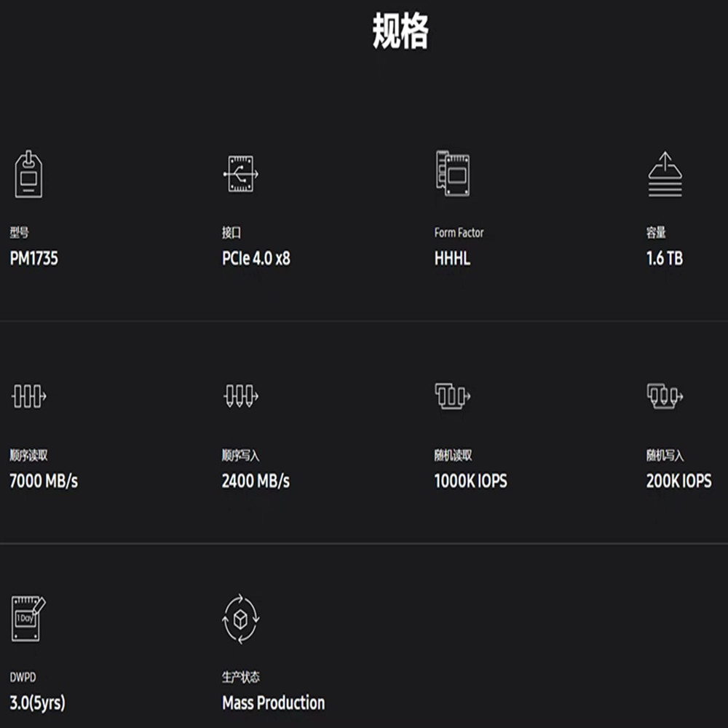The height and width of the screenshot is (728, 728).
Task: Click the capacity icon above 容量
Action: coord(665,175)
